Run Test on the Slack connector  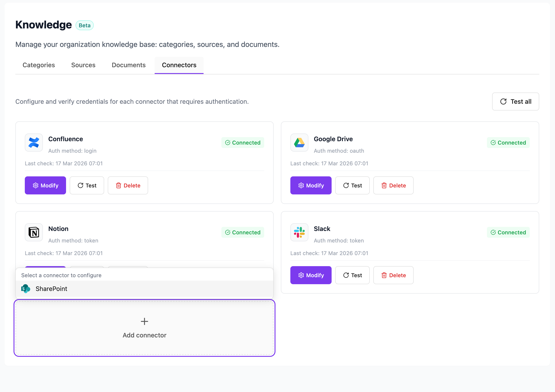(352, 275)
